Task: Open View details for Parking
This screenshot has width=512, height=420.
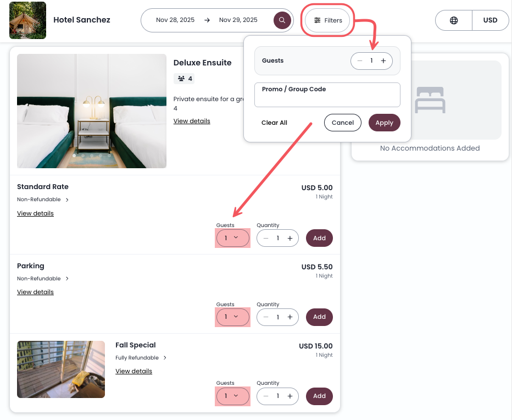Action: click(x=35, y=292)
